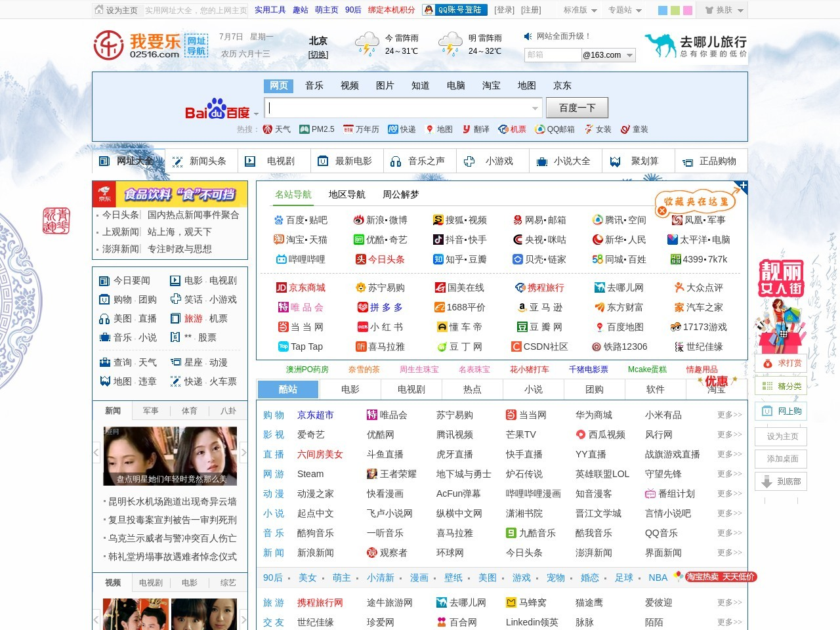This screenshot has width=840, height=630.
Task: Open 亚马逊 site link
Action: click(x=539, y=307)
